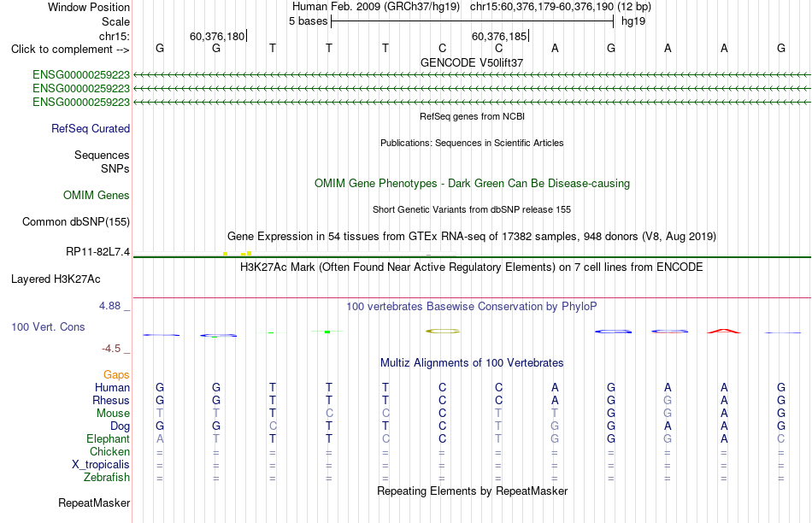Image resolution: width=812 pixels, height=523 pixels.
Task: Click the GTEx Gene Expression track title
Action: click(x=472, y=237)
